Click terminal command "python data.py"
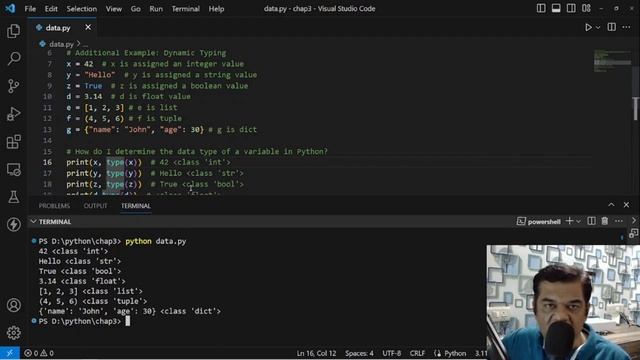 click(156, 241)
